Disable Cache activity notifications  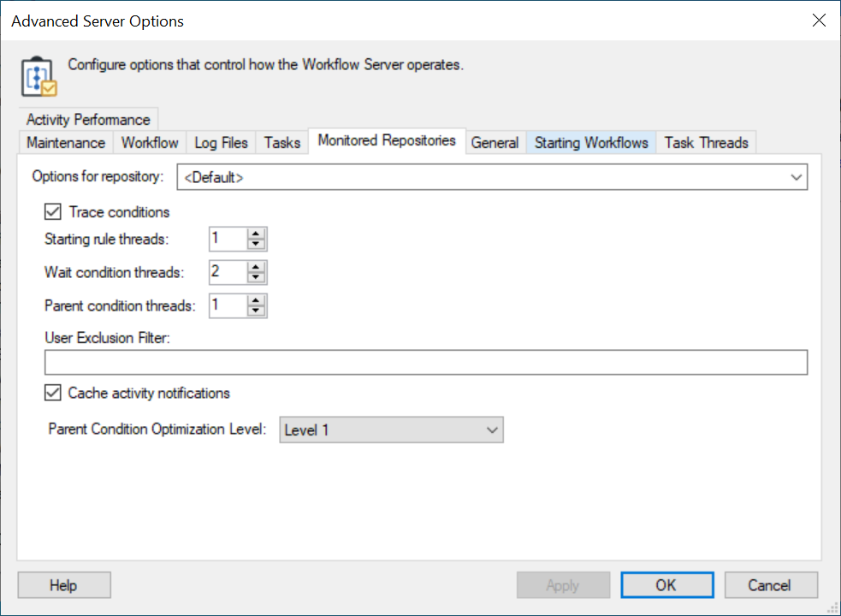pos(53,394)
